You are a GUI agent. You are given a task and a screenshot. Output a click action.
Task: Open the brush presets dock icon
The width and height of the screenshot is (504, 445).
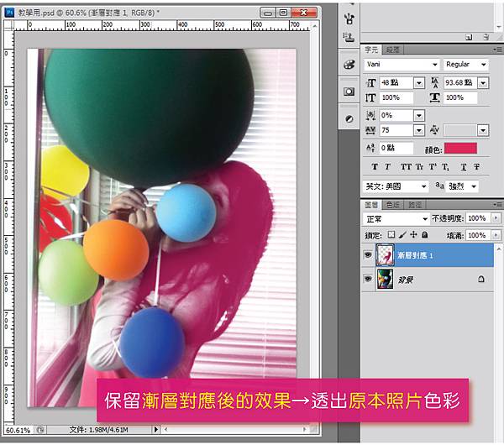tap(349, 18)
